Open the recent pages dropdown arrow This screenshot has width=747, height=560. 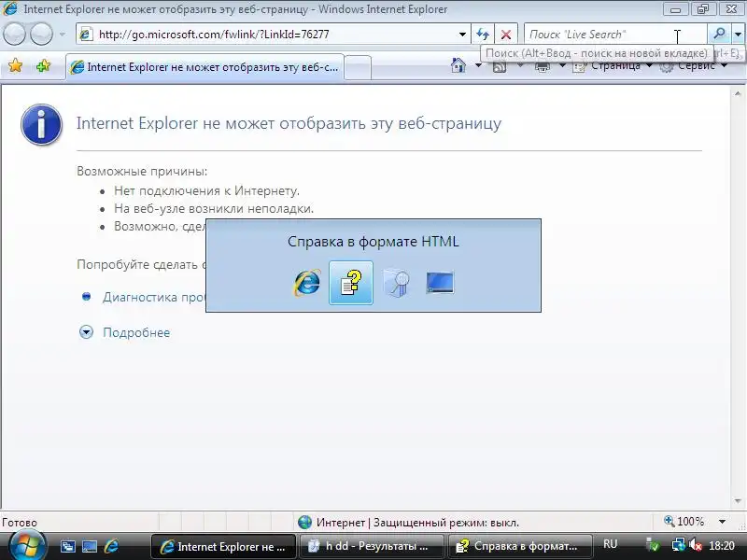[63, 35]
